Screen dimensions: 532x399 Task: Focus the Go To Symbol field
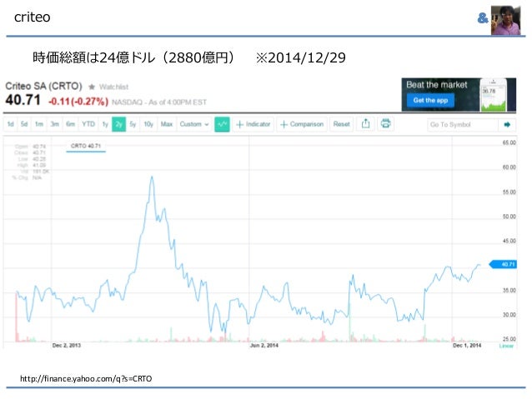[463, 125]
